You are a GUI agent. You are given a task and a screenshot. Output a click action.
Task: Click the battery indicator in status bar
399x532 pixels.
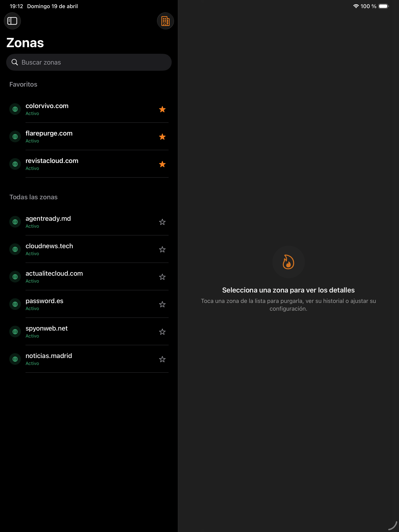383,6
